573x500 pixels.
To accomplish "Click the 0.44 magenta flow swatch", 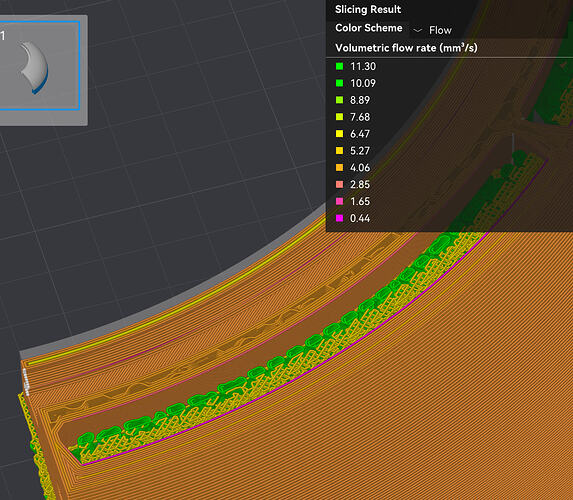I will [x=339, y=218].
